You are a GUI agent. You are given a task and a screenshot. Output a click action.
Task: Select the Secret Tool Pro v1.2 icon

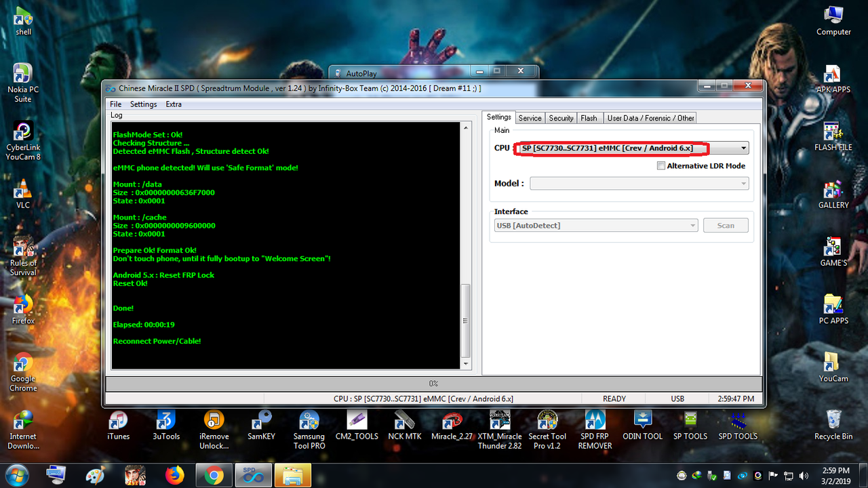tap(547, 430)
